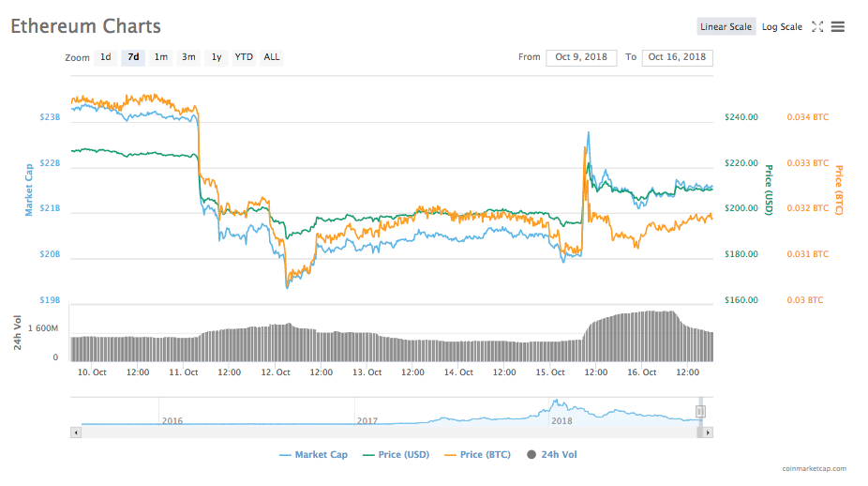Toggle fullscreen chart icon

[x=817, y=26]
